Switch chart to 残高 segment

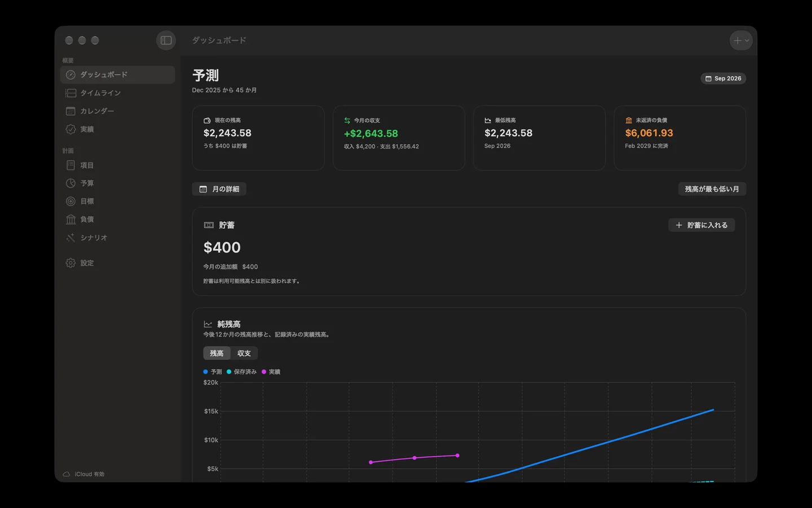[217, 353]
